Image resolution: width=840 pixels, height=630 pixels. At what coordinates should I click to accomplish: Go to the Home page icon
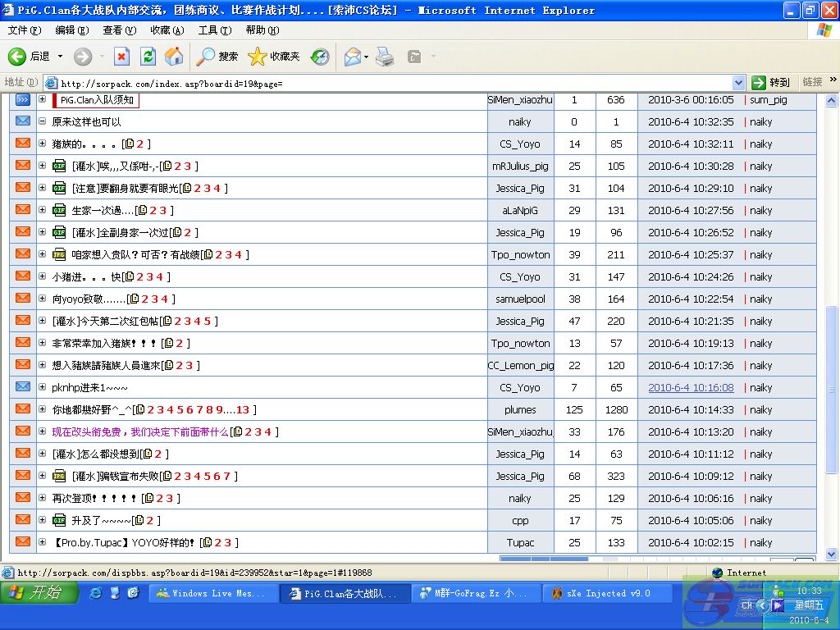pyautogui.click(x=174, y=57)
